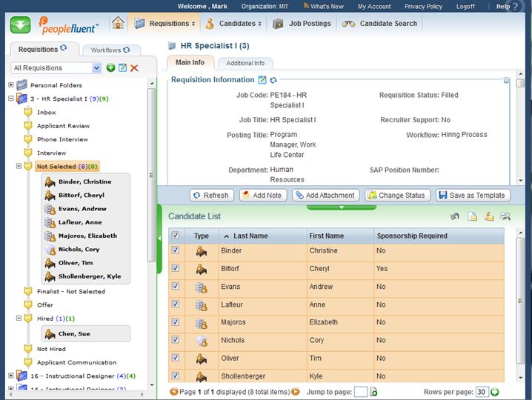Refresh the Requisitions tab via circular arrows

point(63,49)
